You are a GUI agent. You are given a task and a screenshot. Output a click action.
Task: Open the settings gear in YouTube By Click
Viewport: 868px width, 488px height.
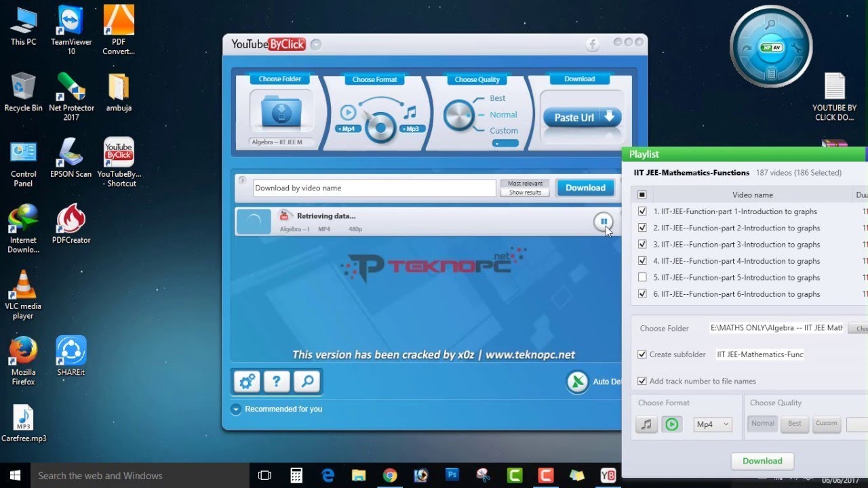click(247, 382)
